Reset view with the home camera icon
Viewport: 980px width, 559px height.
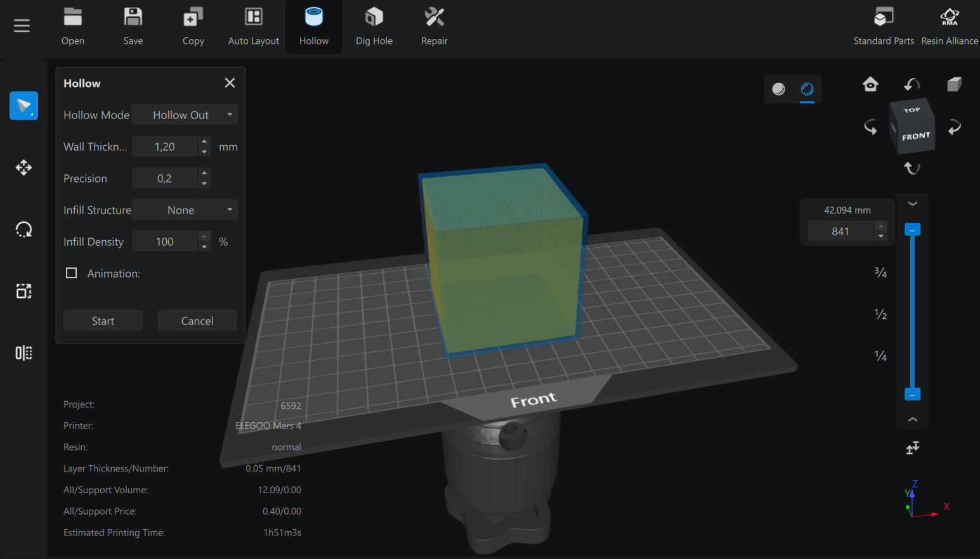870,84
